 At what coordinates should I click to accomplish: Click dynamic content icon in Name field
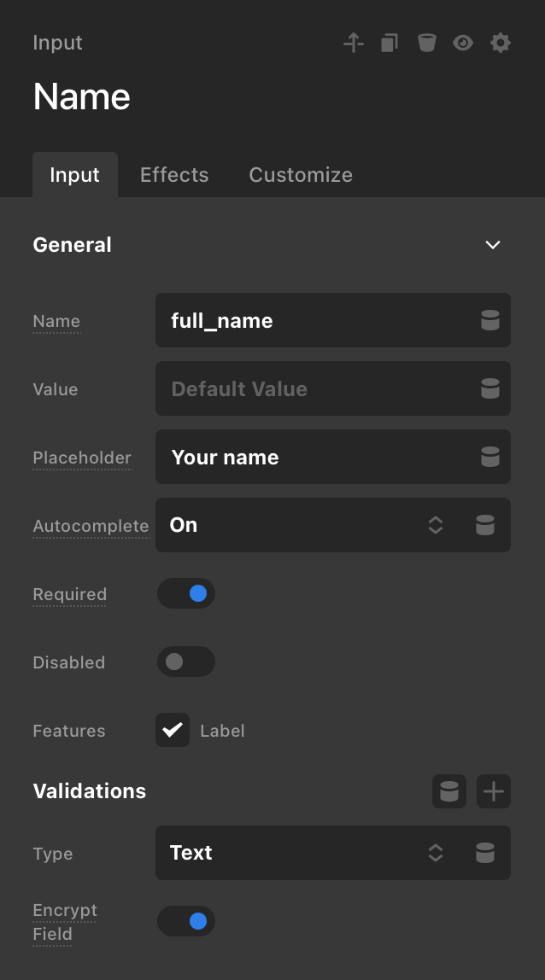pos(490,320)
